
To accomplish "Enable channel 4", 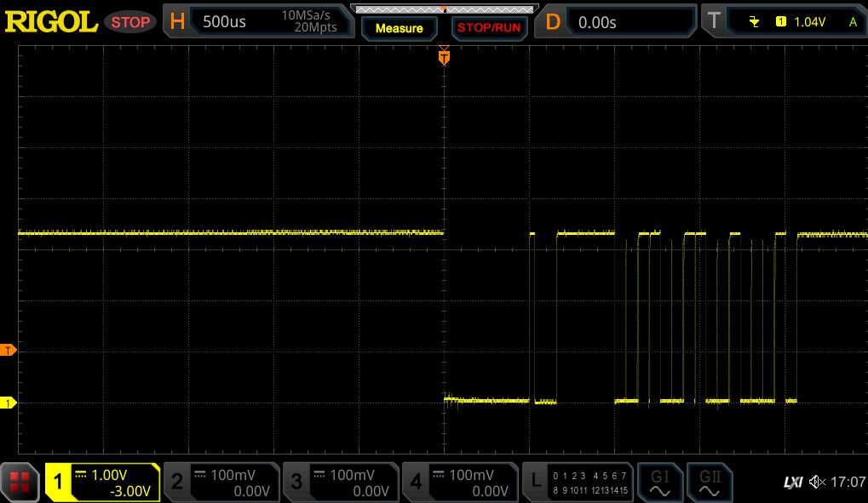I will (416, 482).
